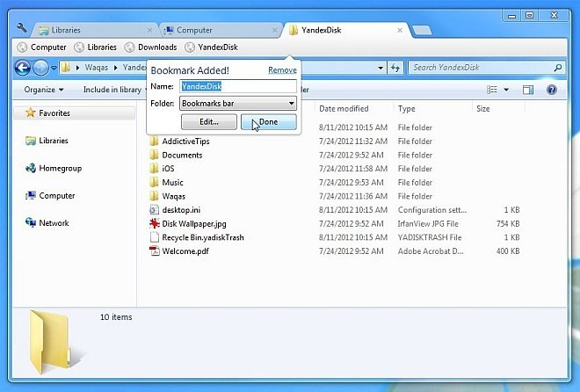Image resolution: width=580 pixels, height=392 pixels.
Task: Maximize the window
Action: 530,16
